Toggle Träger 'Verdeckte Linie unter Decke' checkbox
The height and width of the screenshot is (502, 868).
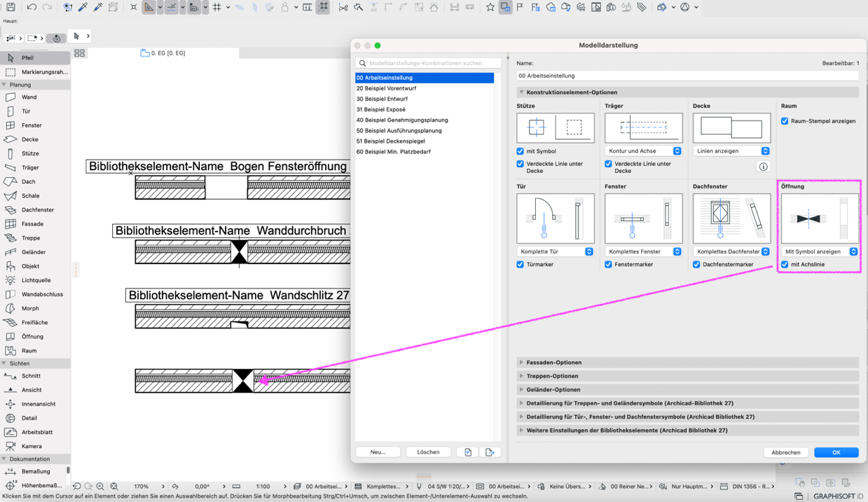coord(608,164)
